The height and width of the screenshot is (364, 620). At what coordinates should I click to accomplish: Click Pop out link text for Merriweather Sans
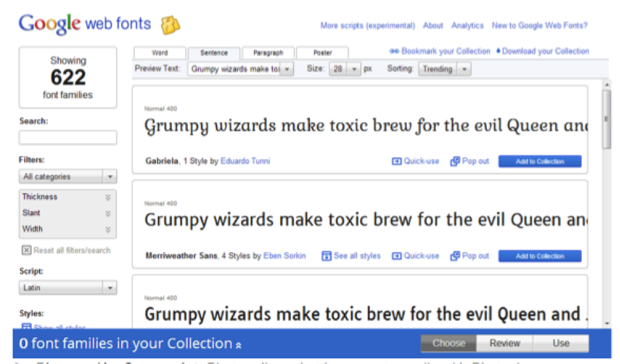(476, 256)
